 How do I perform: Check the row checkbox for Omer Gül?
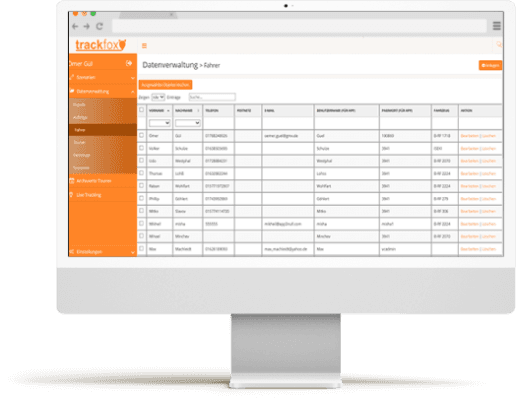click(x=142, y=135)
